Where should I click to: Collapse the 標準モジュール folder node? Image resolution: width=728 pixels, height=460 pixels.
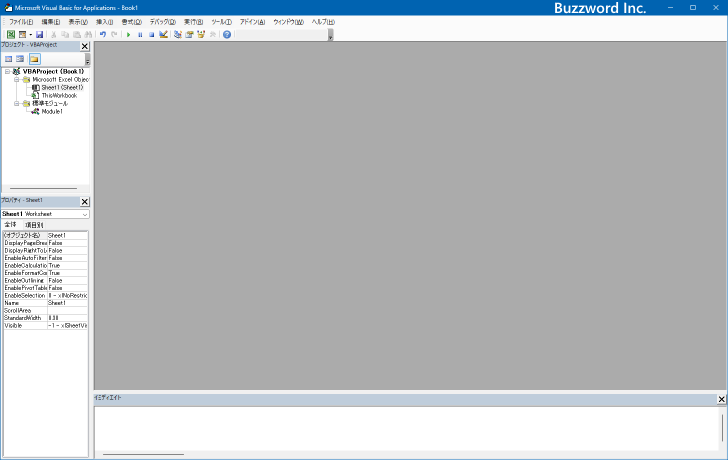17,104
